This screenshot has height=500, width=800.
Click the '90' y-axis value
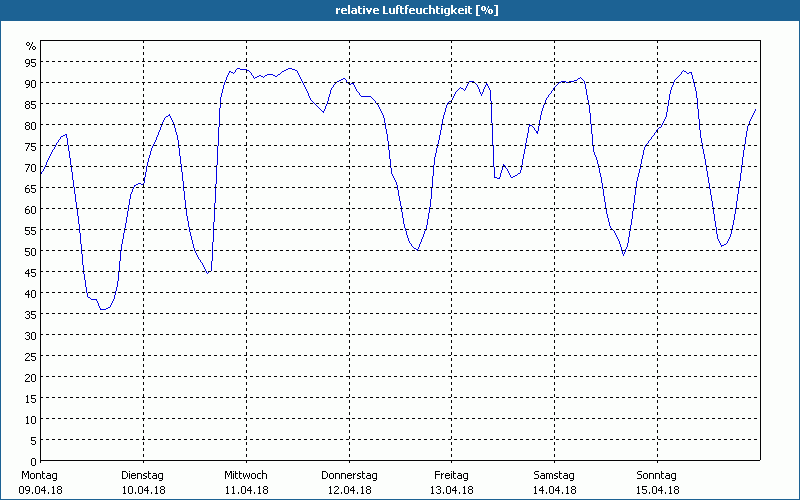[x=31, y=83]
